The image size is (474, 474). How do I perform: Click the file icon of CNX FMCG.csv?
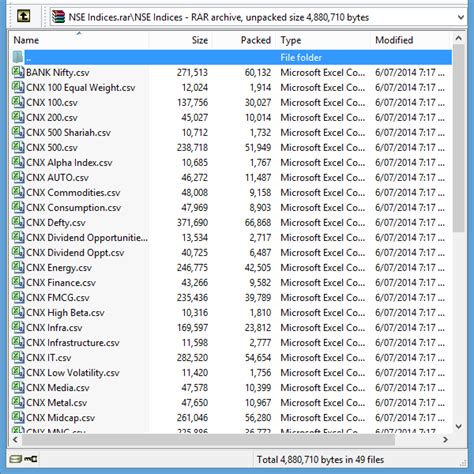[x=18, y=297]
